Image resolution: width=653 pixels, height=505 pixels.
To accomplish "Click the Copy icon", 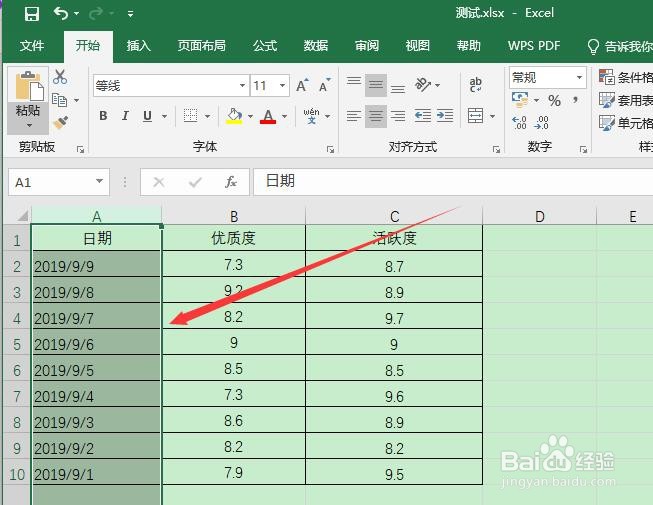I will 60,100.
